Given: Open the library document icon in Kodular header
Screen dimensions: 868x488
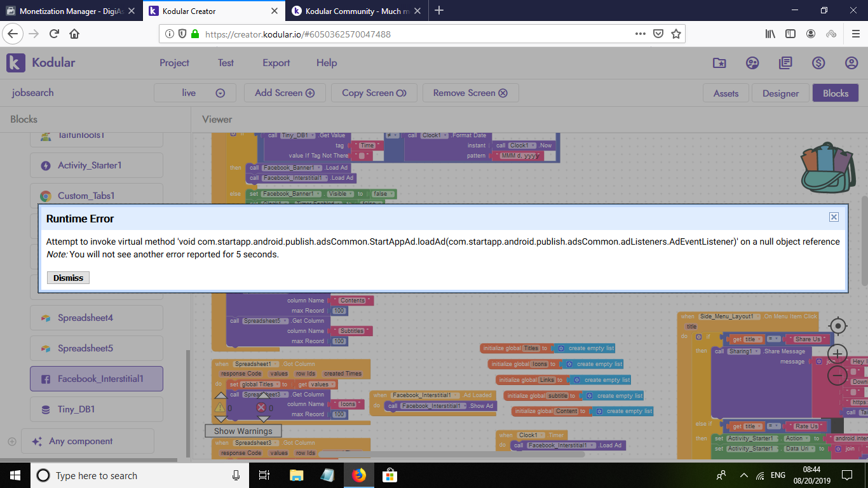Looking at the screenshot, I should [x=785, y=63].
